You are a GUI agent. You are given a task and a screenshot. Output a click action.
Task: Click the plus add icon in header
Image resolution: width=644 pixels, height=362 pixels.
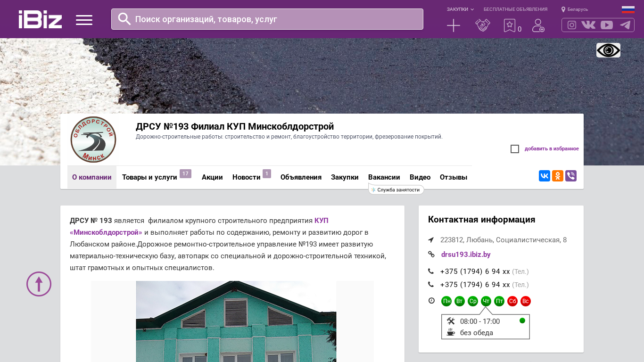click(x=454, y=25)
